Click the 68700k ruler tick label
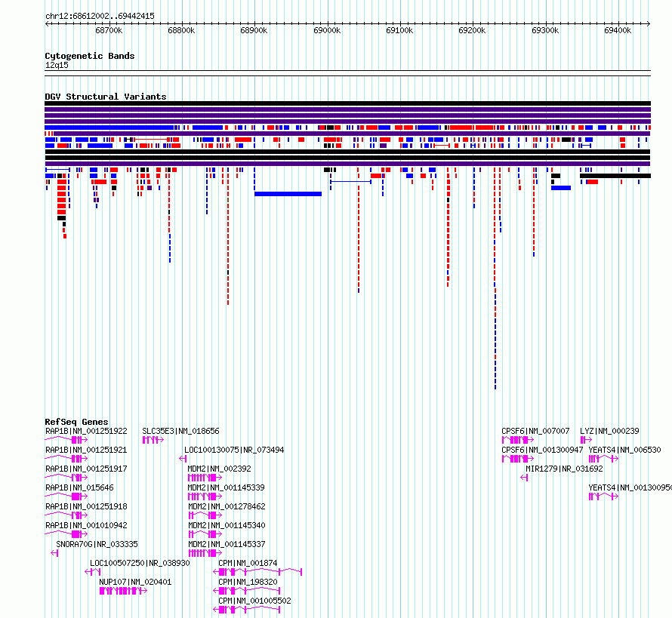The width and height of the screenshot is (672, 618). click(109, 30)
